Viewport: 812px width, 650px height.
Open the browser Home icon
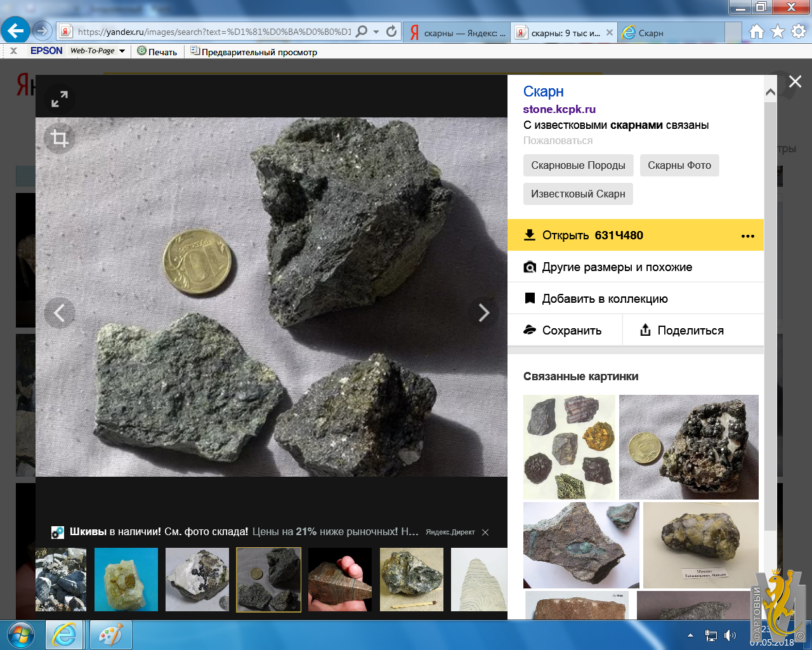[x=756, y=31]
